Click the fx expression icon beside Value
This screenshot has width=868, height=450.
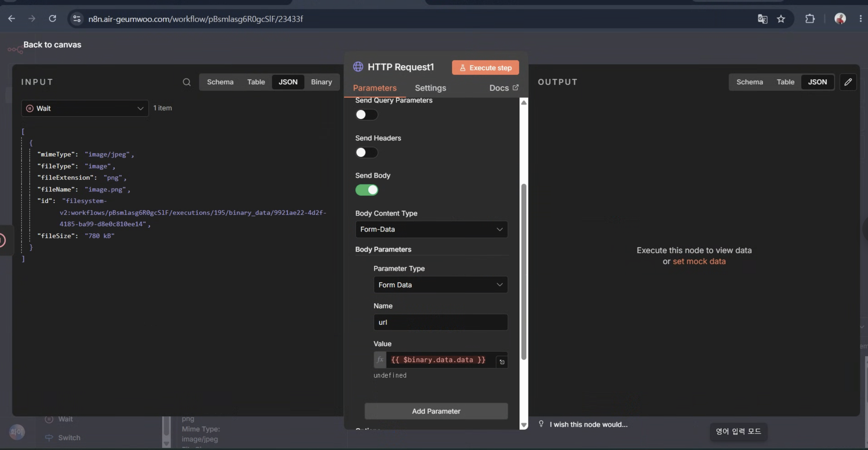coord(380,360)
